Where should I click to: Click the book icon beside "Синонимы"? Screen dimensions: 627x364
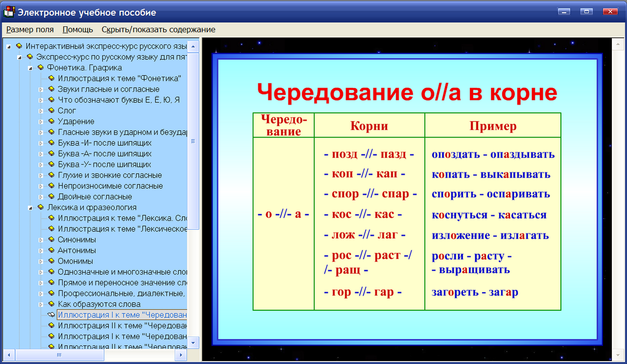(x=51, y=239)
